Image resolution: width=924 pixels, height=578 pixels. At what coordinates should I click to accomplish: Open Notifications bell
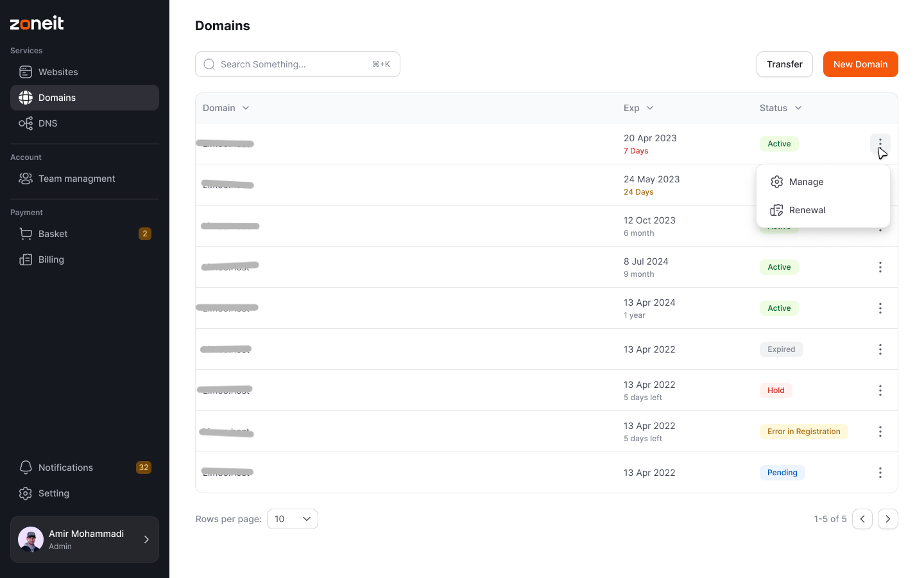point(85,468)
